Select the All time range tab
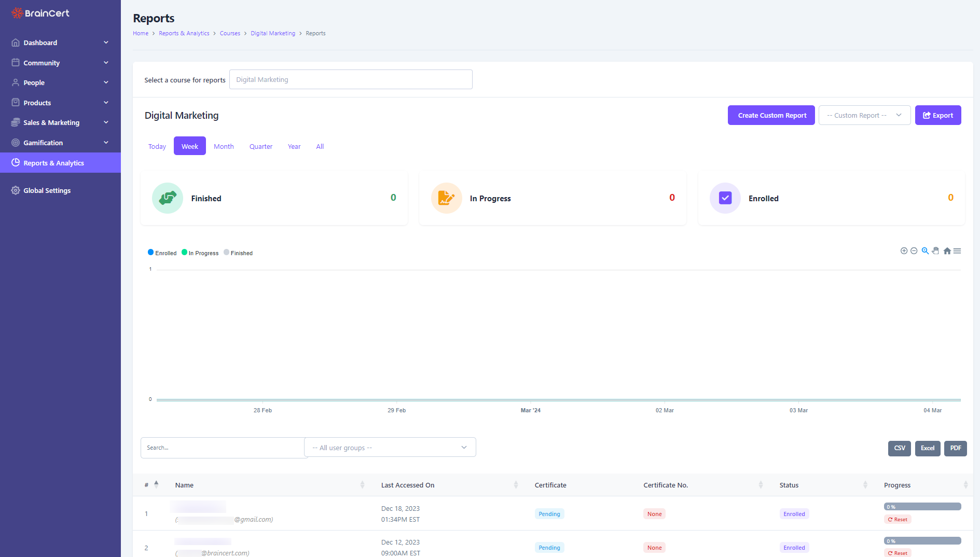The image size is (980, 557). click(320, 146)
